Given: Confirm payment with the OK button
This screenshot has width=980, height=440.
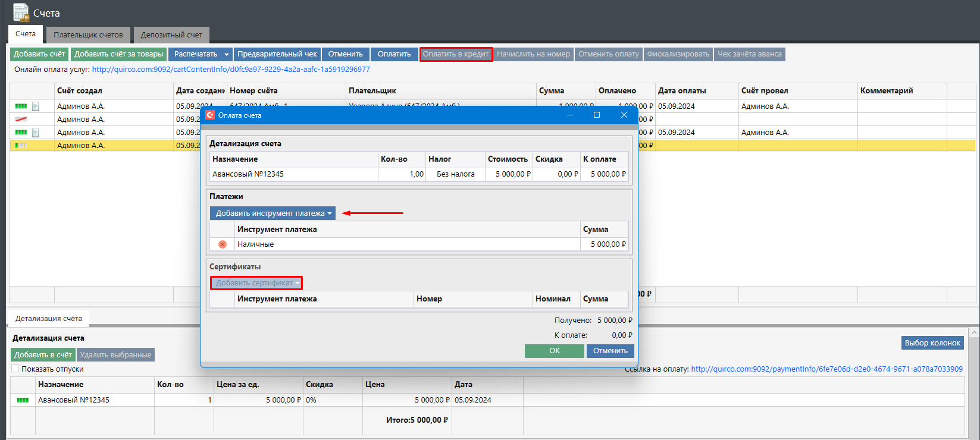Looking at the screenshot, I should tap(554, 351).
